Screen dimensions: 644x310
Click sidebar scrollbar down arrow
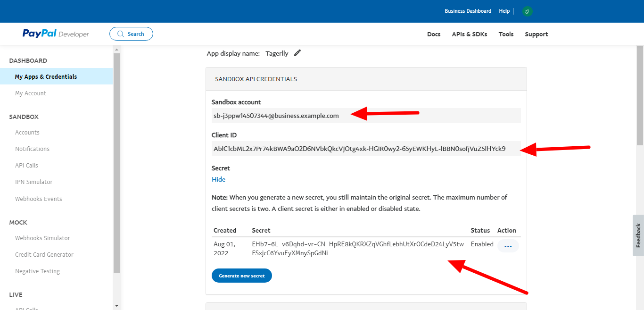pyautogui.click(x=116, y=306)
